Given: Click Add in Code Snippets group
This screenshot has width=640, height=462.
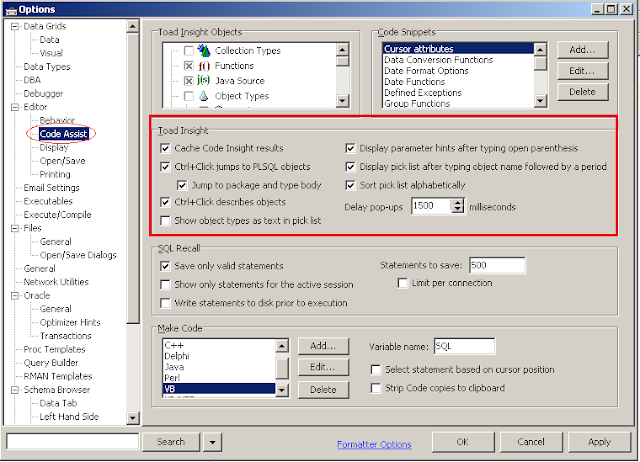Looking at the screenshot, I should 582,50.
